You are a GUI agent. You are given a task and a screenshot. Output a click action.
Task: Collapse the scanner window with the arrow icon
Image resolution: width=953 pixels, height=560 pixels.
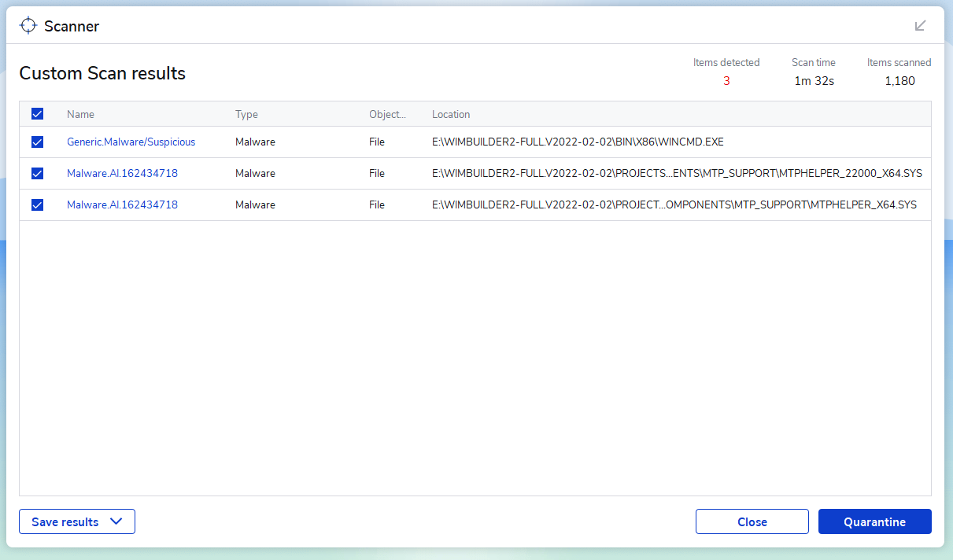pos(920,25)
